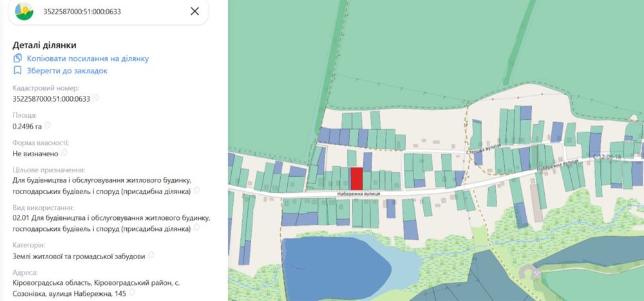Focus the search field with 3522587000:51:000:0633
The width and height of the screenshot is (644, 301).
tap(111, 12)
